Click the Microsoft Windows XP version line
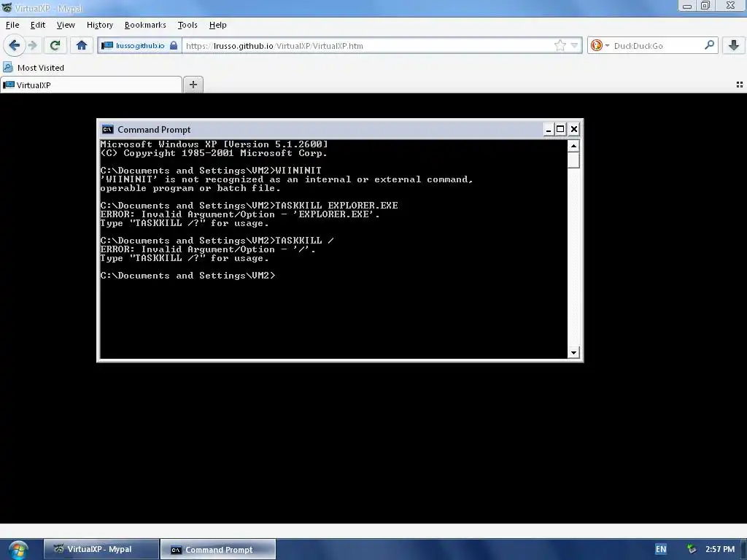 pyautogui.click(x=214, y=144)
